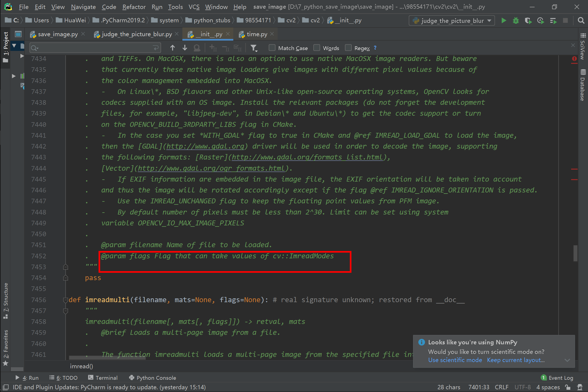Screen dimensions: 588x392
Task: Close the __init__.py tab
Action: 228,34
